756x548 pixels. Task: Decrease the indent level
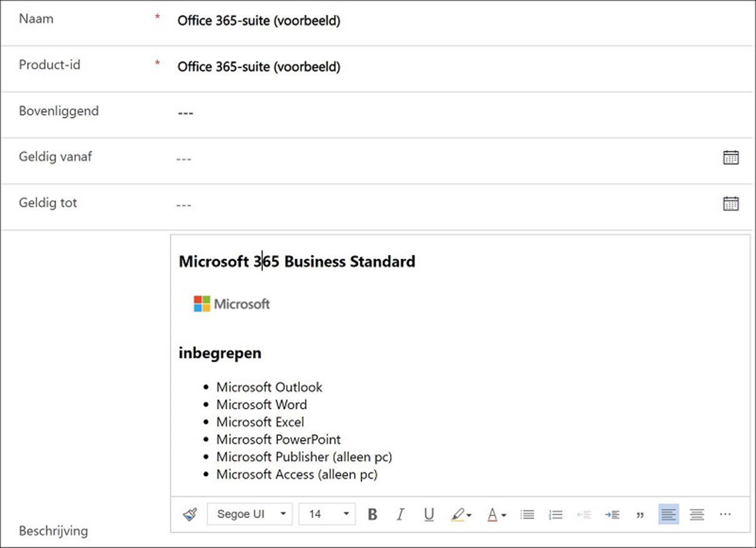point(584,514)
